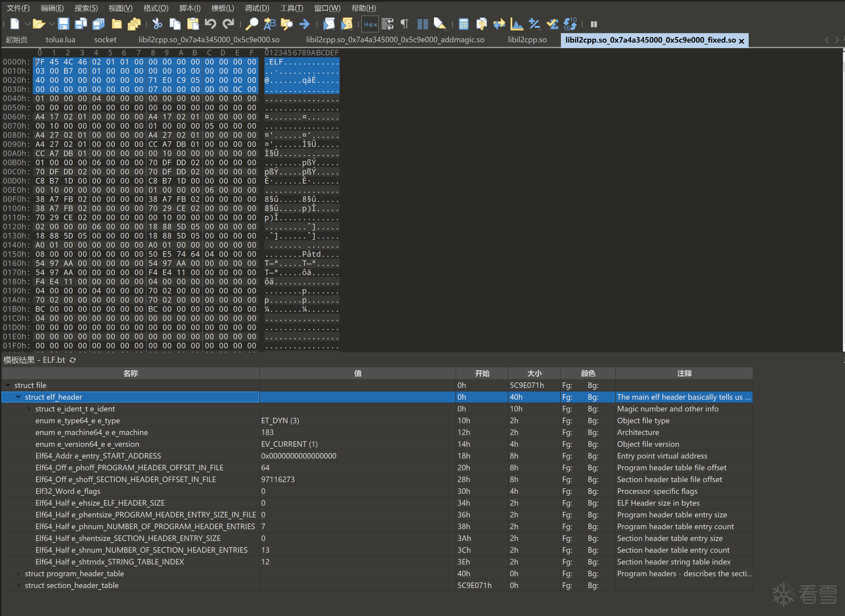Click the Cut scissors icon

pos(157,24)
